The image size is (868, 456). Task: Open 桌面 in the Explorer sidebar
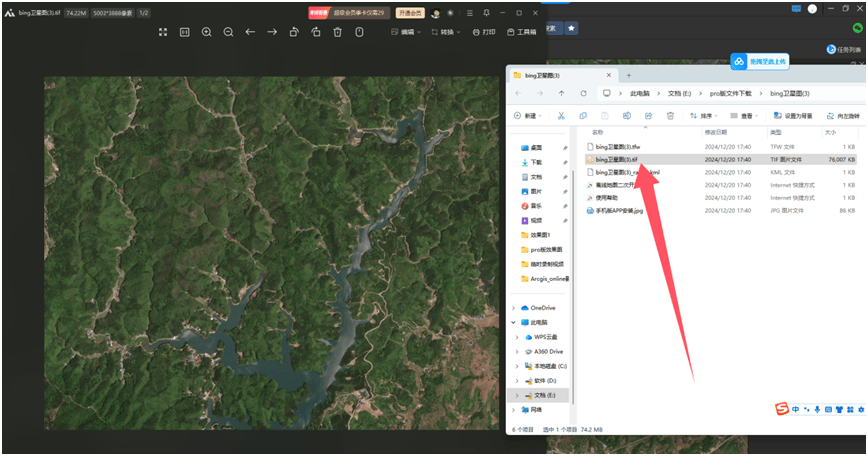pyautogui.click(x=536, y=148)
